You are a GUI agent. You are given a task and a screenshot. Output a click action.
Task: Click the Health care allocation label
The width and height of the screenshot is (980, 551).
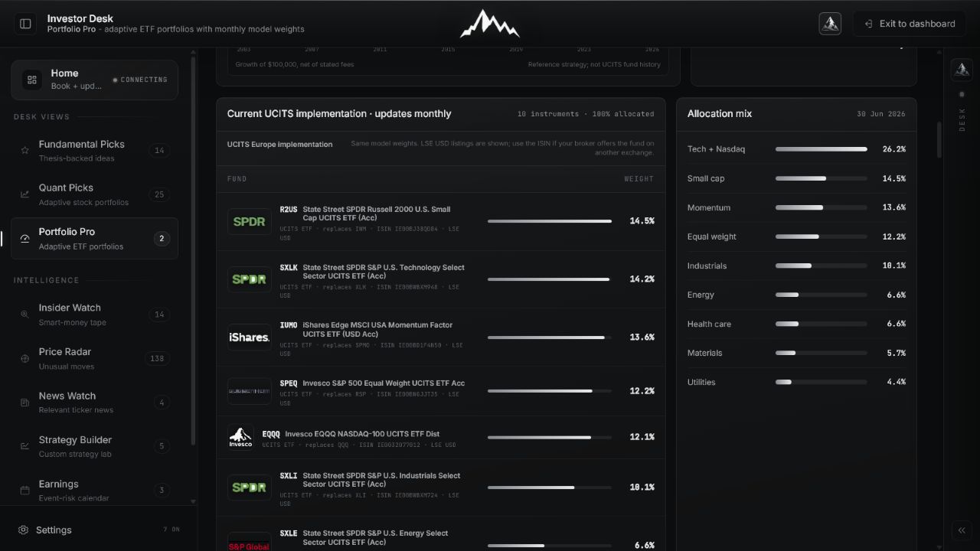pos(709,324)
